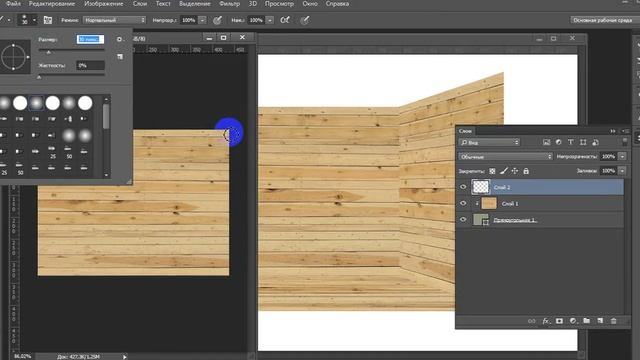Screen dimensions: 640x360
Task: Enable airbrush-style build-up icon
Action: coord(285,20)
